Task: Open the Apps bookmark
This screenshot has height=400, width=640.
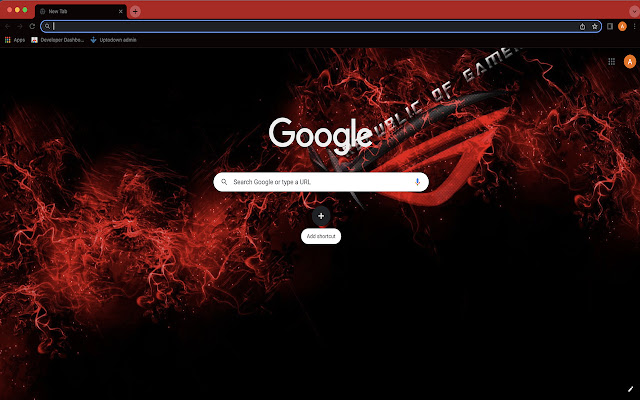Action: (15, 40)
